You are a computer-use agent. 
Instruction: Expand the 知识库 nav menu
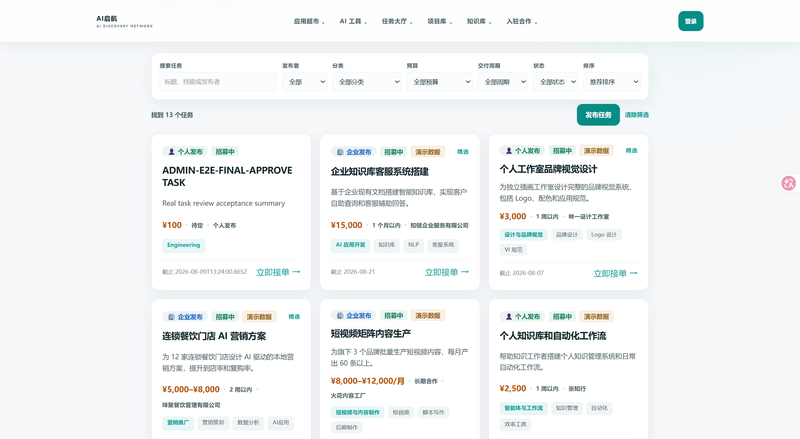point(479,21)
